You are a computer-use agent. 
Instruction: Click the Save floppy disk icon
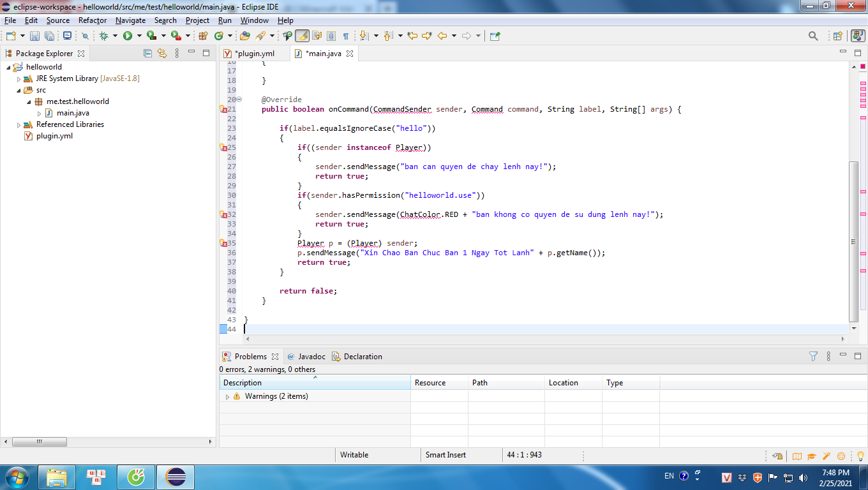[35, 36]
